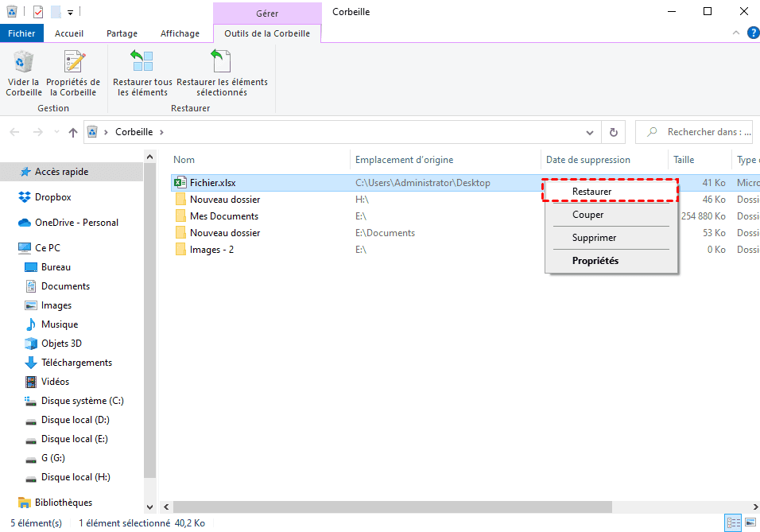Click the horizontal scrollbar left arrow
The image size is (760, 532).
coord(166,507)
